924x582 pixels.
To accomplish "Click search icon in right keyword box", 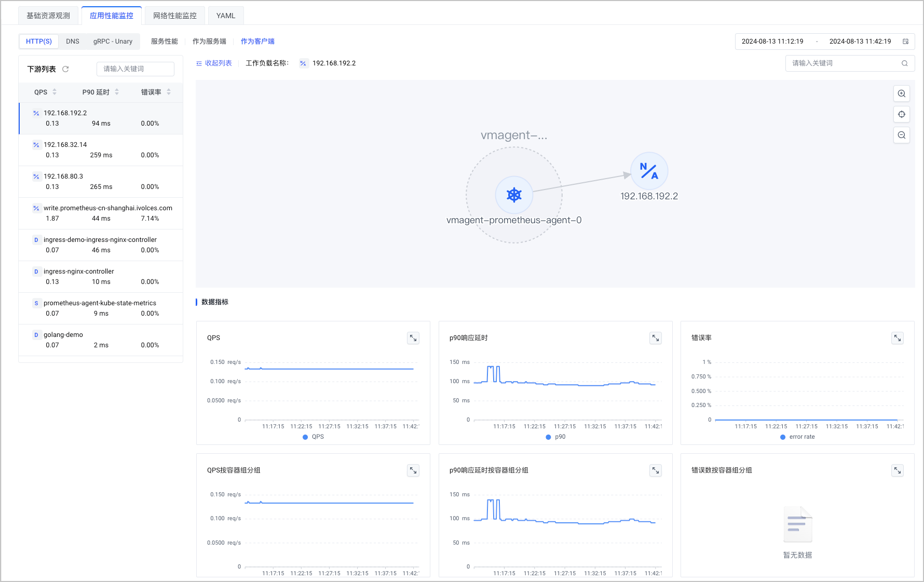I will click(905, 63).
